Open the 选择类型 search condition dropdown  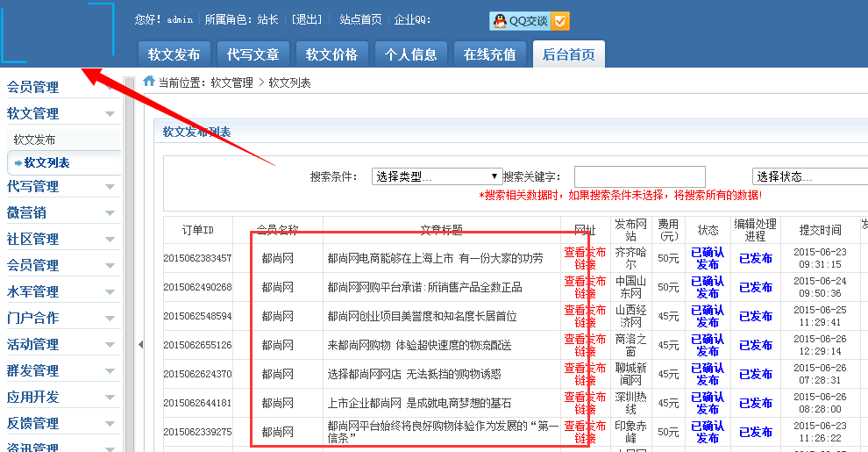[437, 176]
